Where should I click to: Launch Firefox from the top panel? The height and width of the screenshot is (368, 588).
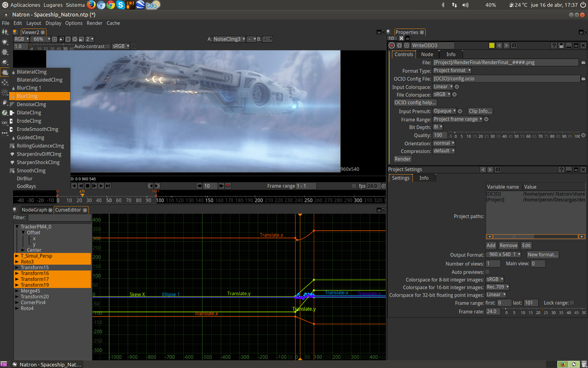tap(91, 5)
